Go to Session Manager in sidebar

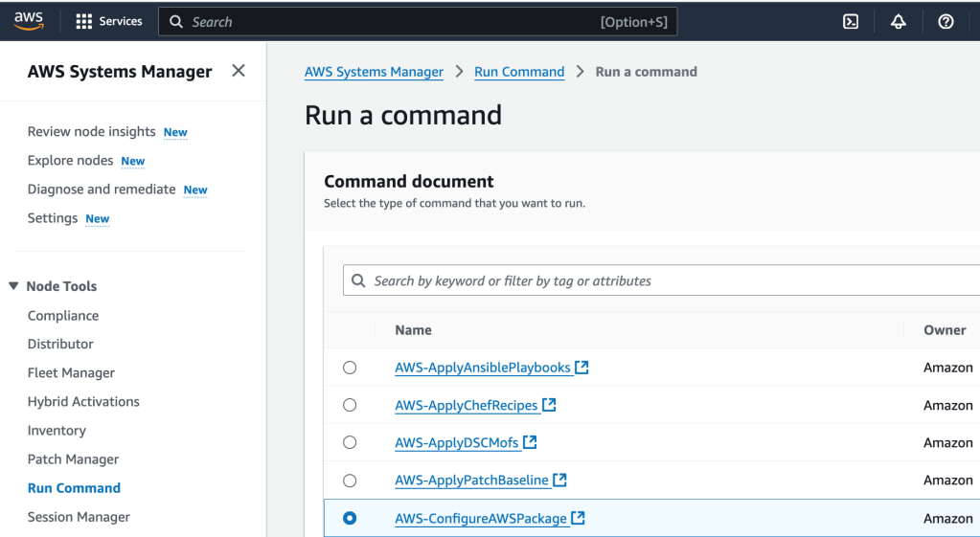(79, 517)
